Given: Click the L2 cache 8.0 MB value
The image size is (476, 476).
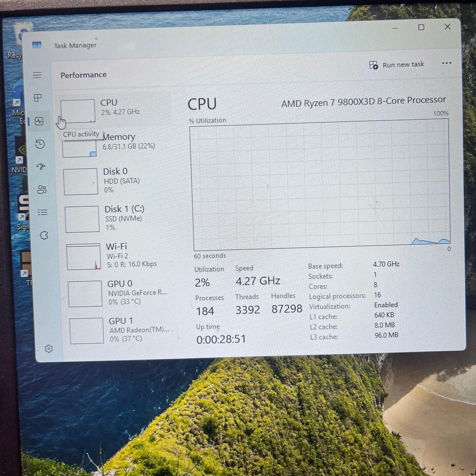Looking at the screenshot, I should click(x=385, y=325).
